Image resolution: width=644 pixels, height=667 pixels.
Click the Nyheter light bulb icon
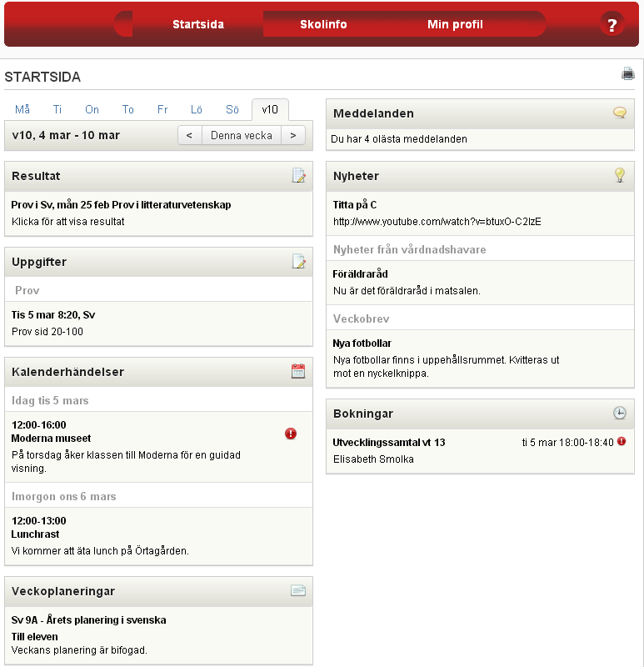tap(620, 175)
